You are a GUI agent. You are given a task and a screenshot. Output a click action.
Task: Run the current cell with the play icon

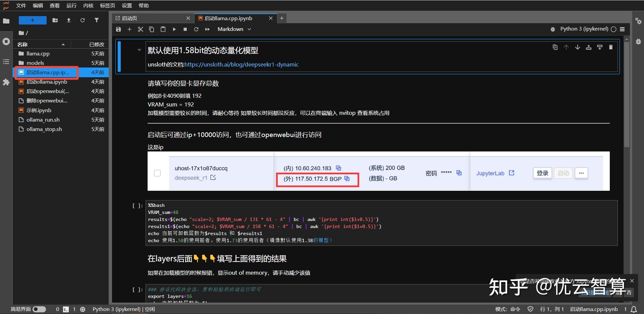[174, 29]
